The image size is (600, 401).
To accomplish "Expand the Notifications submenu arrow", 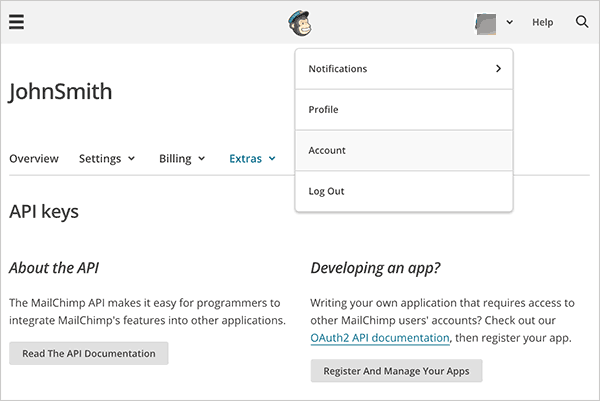I will point(498,68).
